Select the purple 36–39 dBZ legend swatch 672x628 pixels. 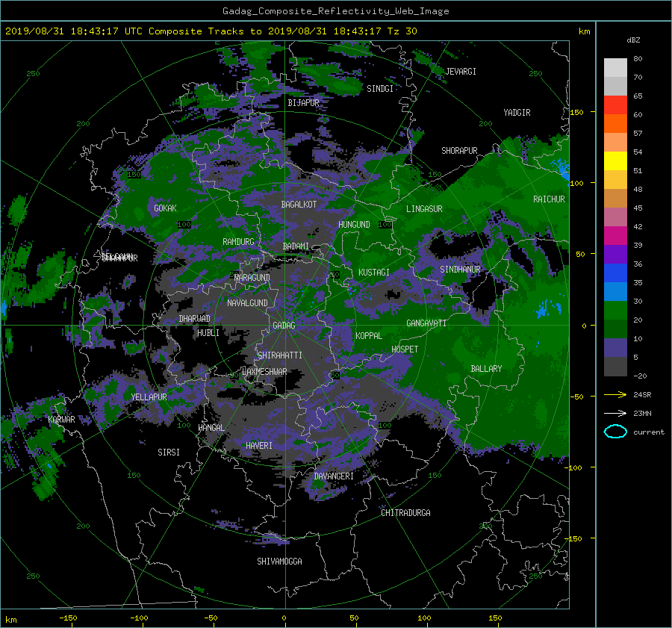tap(615, 255)
